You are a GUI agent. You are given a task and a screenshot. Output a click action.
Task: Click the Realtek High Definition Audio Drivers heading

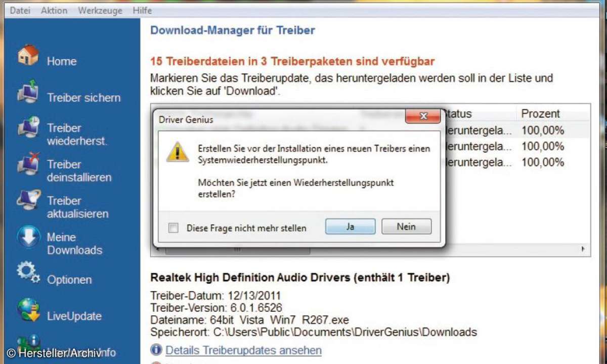coord(300,278)
